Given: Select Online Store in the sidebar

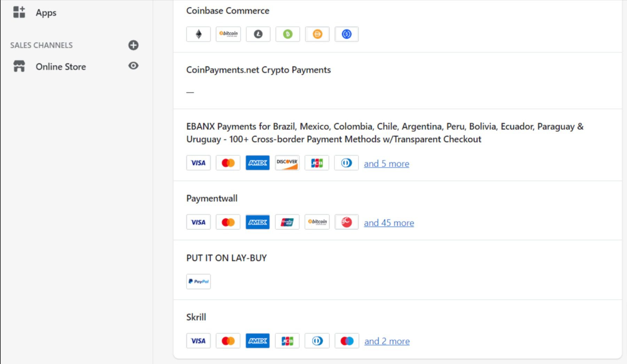Looking at the screenshot, I should 61,66.
